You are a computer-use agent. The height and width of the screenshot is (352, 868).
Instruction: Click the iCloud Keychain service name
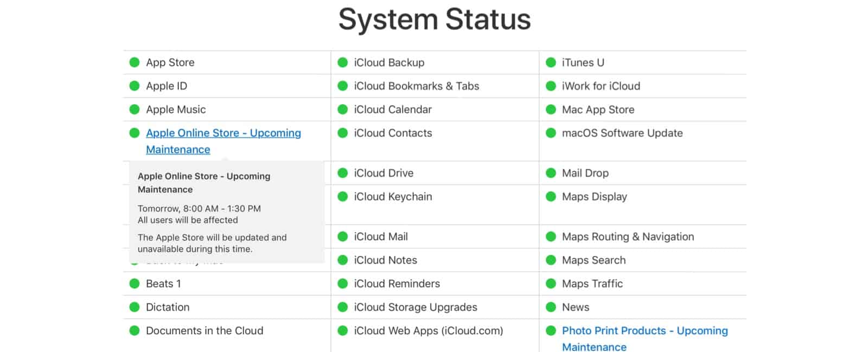tap(393, 196)
